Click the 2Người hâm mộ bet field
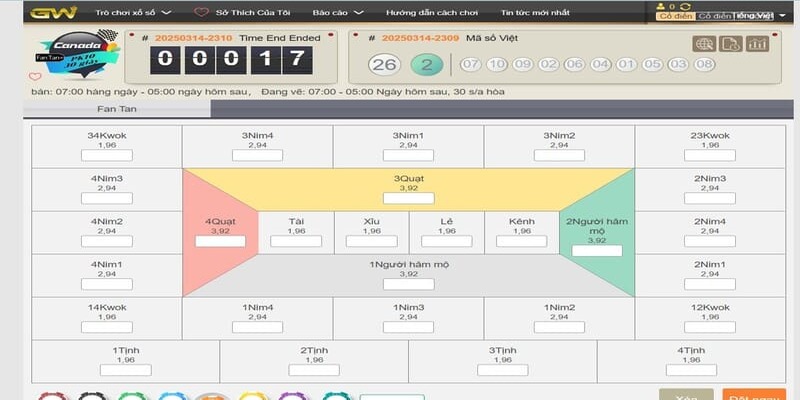Viewport: 800px width, 400px height. pos(597,251)
